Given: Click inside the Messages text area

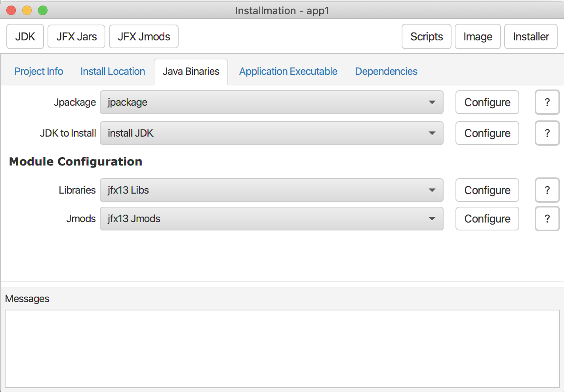Looking at the screenshot, I should pyautogui.click(x=282, y=348).
